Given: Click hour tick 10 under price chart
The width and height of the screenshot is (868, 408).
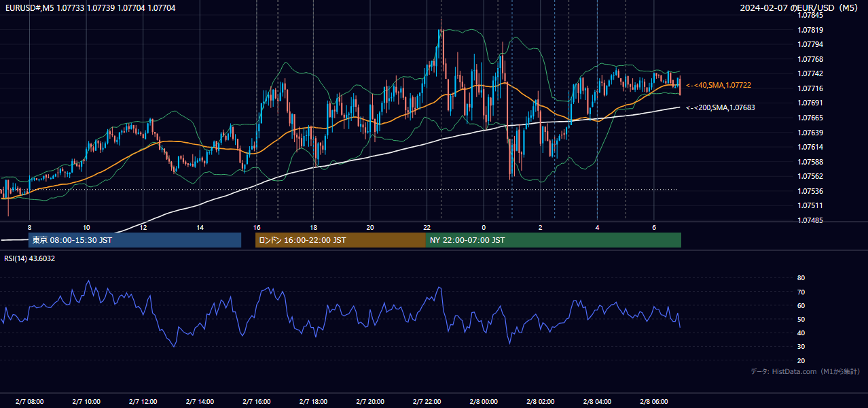Looking at the screenshot, I should (86, 227).
